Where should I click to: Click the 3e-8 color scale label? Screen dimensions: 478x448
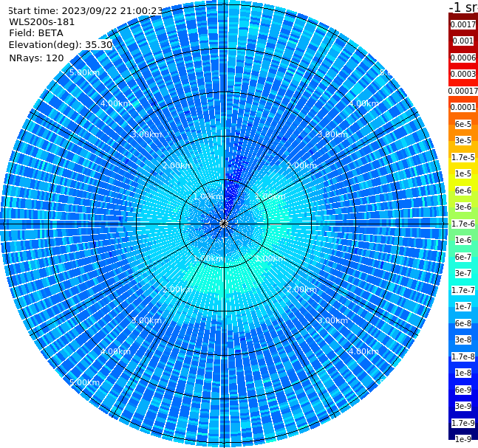(x=463, y=340)
